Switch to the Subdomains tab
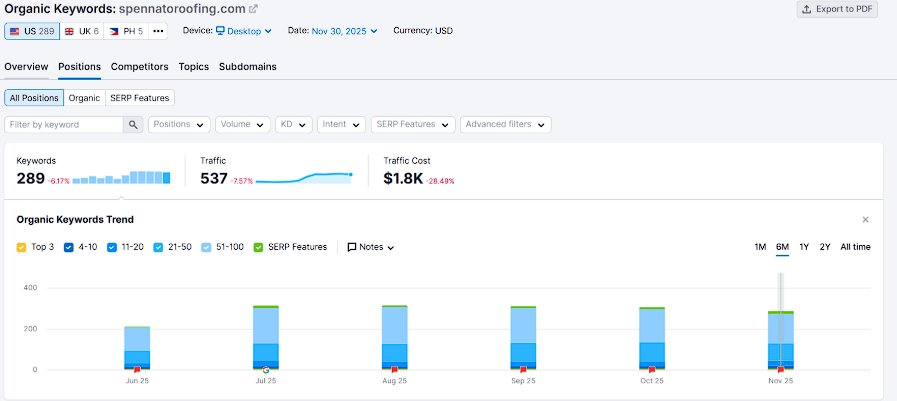This screenshot has width=897, height=401. [x=248, y=67]
